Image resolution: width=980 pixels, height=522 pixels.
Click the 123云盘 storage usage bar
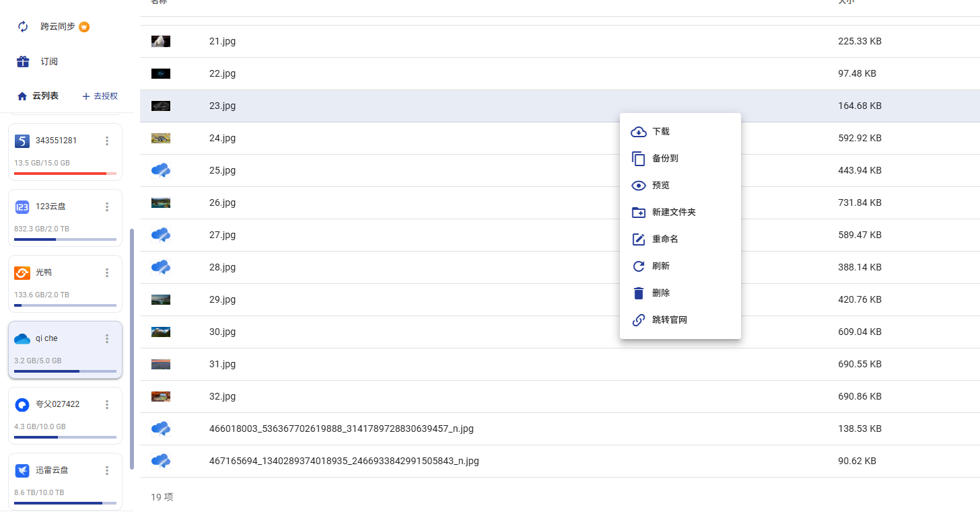(65, 239)
